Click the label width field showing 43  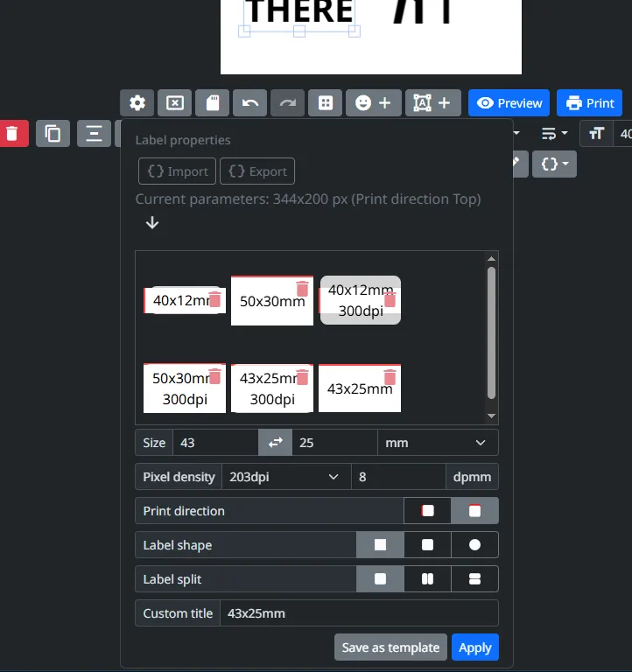215,443
